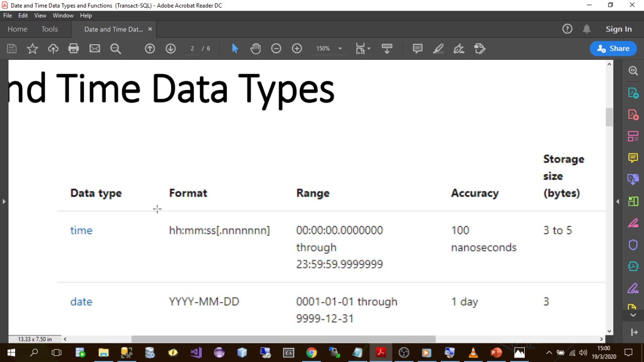Click the blue Share button
This screenshot has width=644, height=362.
(x=613, y=49)
